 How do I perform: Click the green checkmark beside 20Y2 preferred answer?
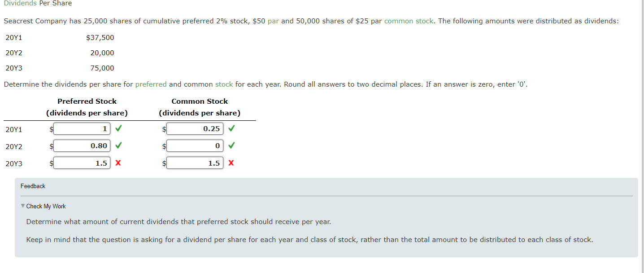pyautogui.click(x=118, y=145)
